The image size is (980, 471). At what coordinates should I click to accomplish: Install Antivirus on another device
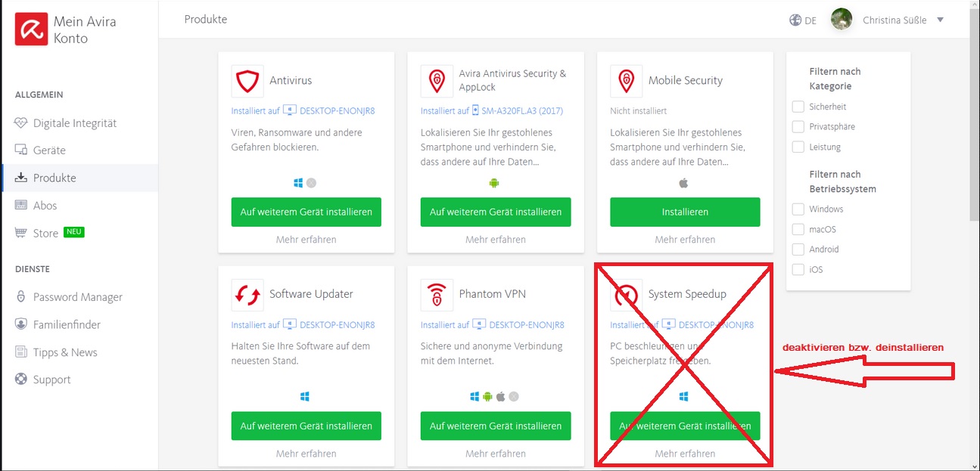[x=306, y=212]
